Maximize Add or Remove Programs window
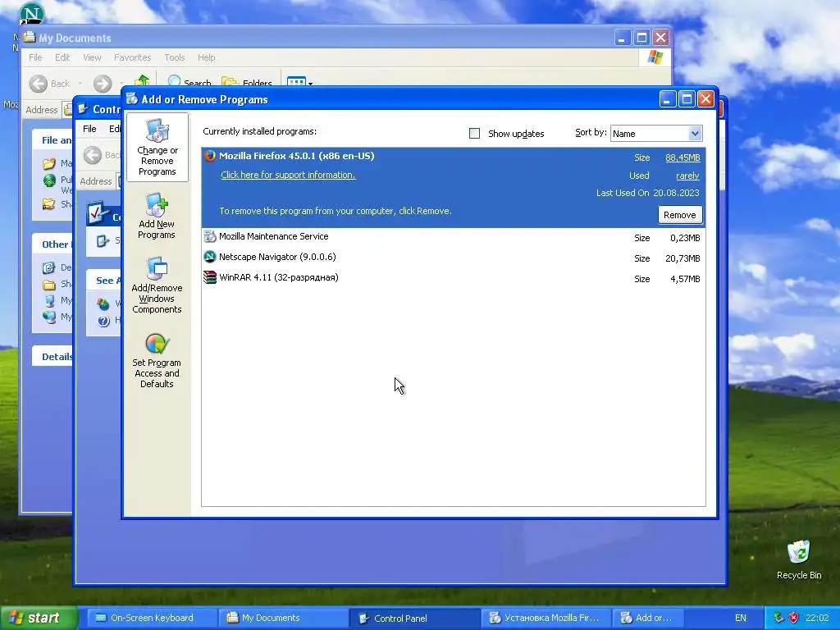 pyautogui.click(x=687, y=99)
